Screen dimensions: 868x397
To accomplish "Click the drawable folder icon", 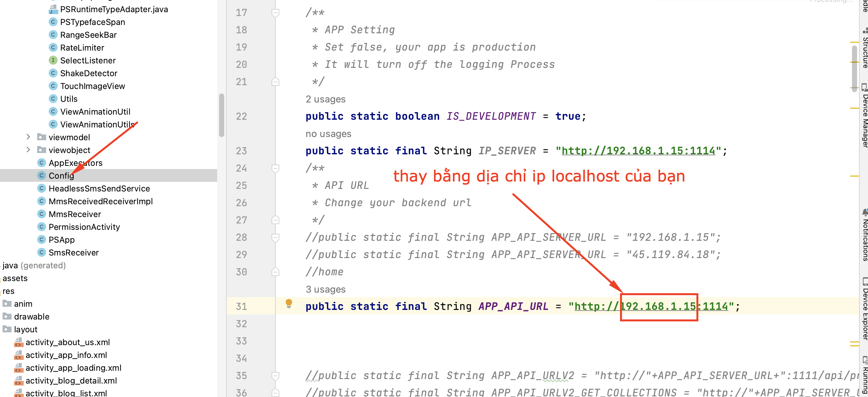I will [7, 316].
